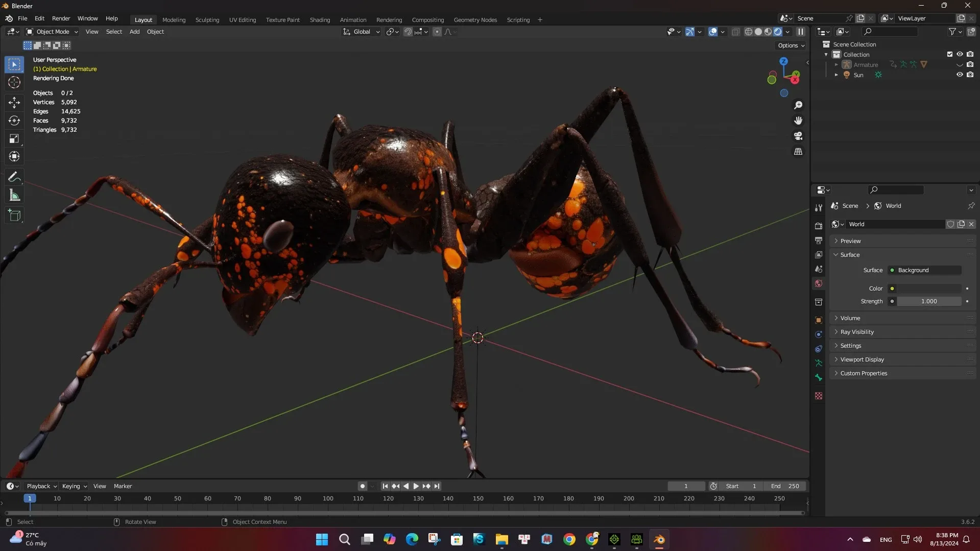This screenshot has width=980, height=551.
Task: Activate the Annotate pencil tool
Action: (x=14, y=177)
